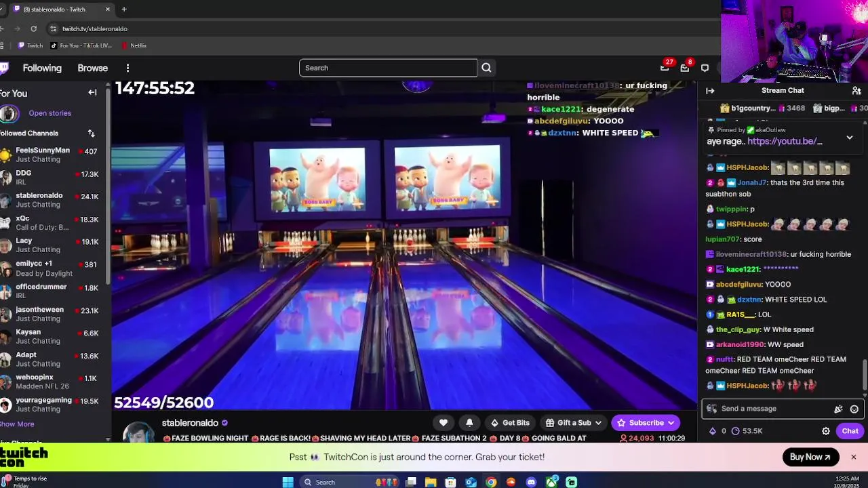Open the emote picker smiley in chat box
The width and height of the screenshot is (868, 488).
coord(854,409)
